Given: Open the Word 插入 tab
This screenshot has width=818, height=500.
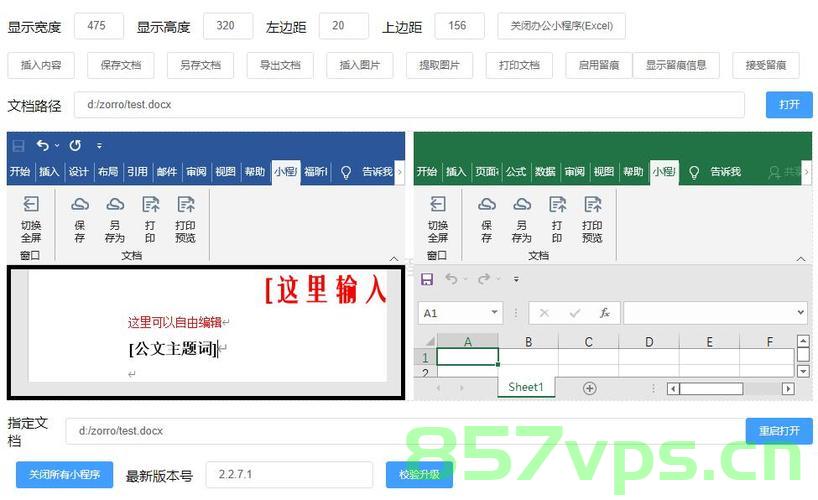Looking at the screenshot, I should [49, 172].
